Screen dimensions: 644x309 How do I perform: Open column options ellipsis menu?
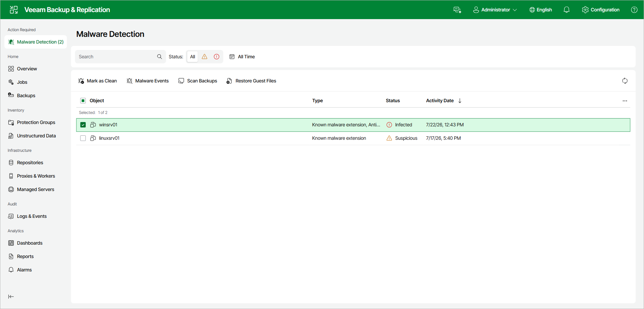tap(625, 101)
